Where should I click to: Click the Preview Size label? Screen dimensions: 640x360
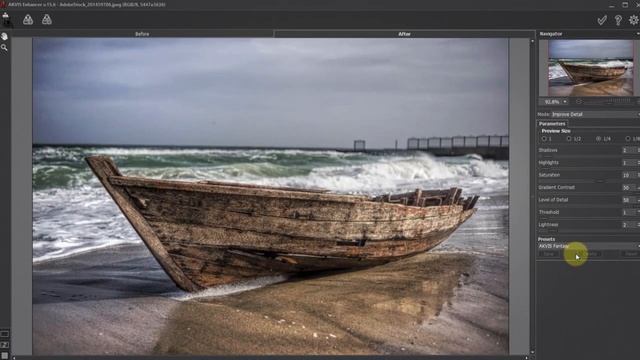[x=556, y=131]
